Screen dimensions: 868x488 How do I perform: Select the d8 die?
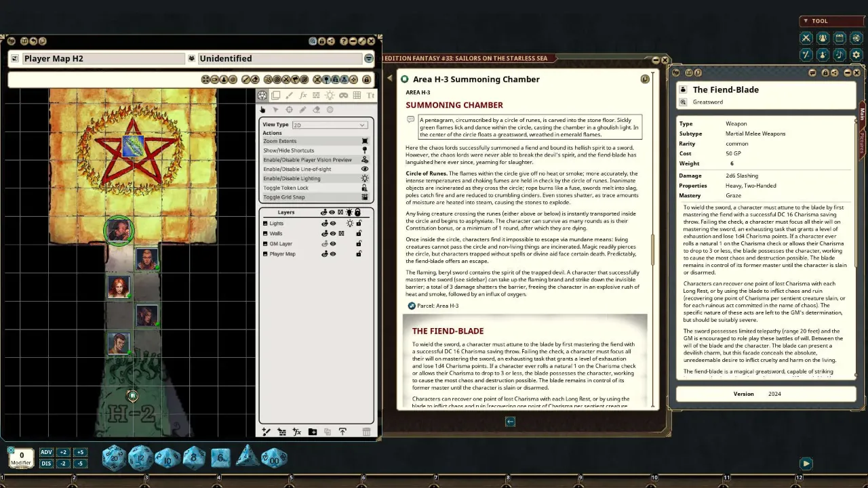click(193, 457)
